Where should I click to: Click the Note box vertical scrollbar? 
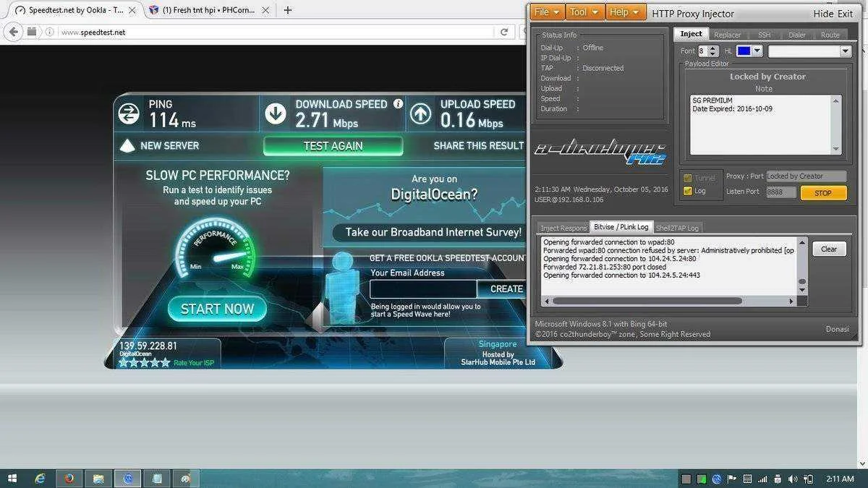point(836,124)
